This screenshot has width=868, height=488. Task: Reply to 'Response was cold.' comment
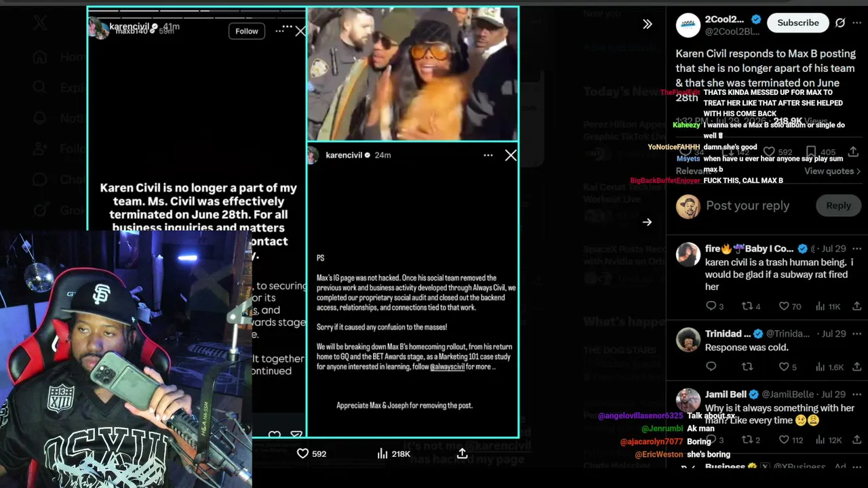[x=711, y=367]
